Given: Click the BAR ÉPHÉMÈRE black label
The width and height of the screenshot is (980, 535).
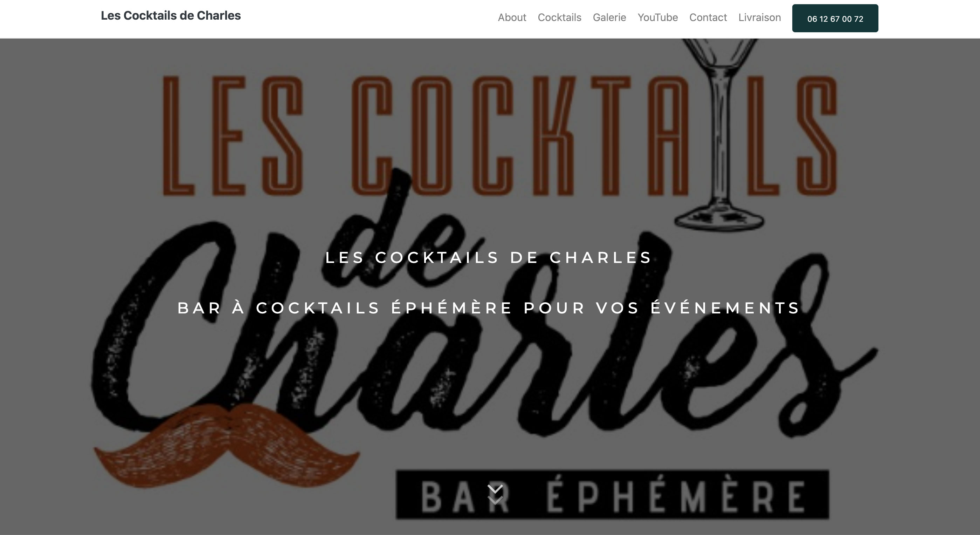Looking at the screenshot, I should [613, 495].
